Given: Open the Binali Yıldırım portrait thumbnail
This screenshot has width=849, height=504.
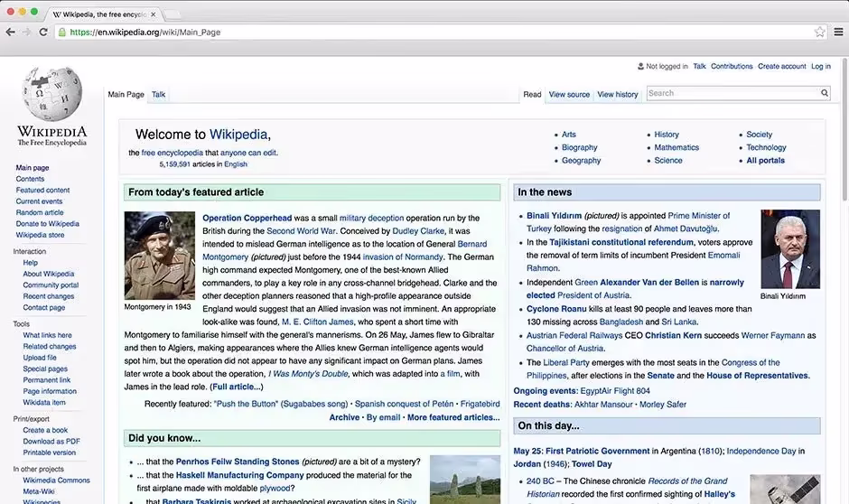Looking at the screenshot, I should pyautogui.click(x=789, y=248).
